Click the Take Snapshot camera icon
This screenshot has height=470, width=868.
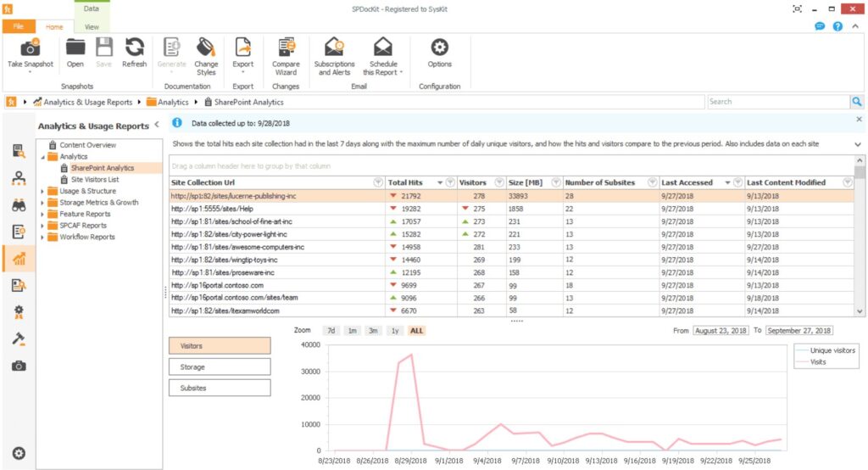(30, 48)
